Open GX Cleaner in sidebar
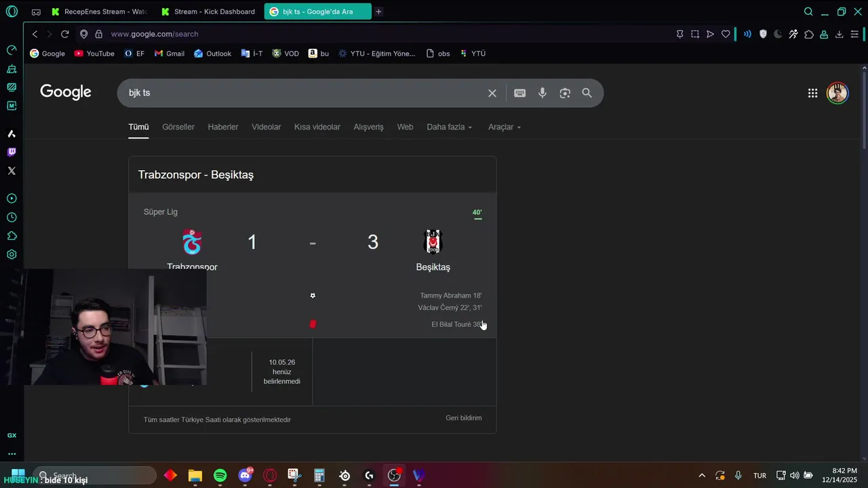 [x=12, y=68]
